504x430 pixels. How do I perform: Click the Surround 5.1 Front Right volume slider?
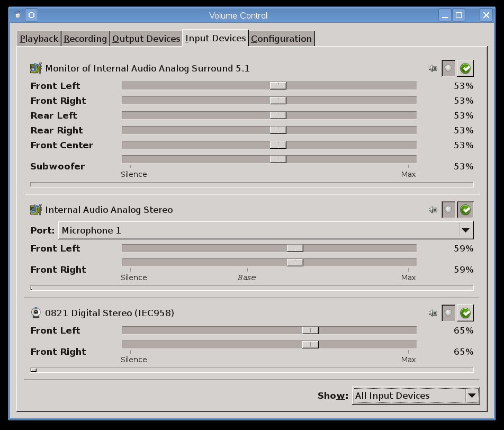click(x=269, y=100)
